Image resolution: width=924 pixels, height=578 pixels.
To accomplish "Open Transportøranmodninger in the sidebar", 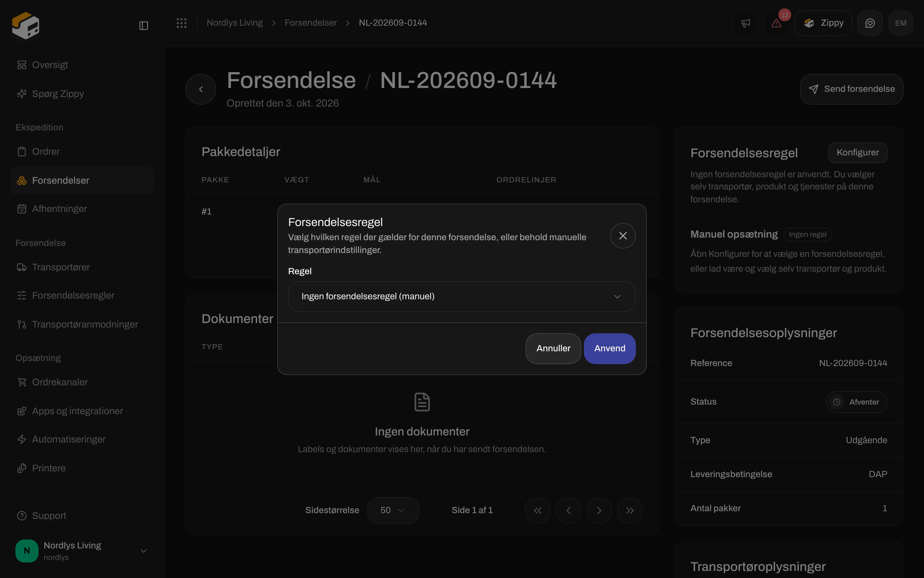I will [82, 324].
